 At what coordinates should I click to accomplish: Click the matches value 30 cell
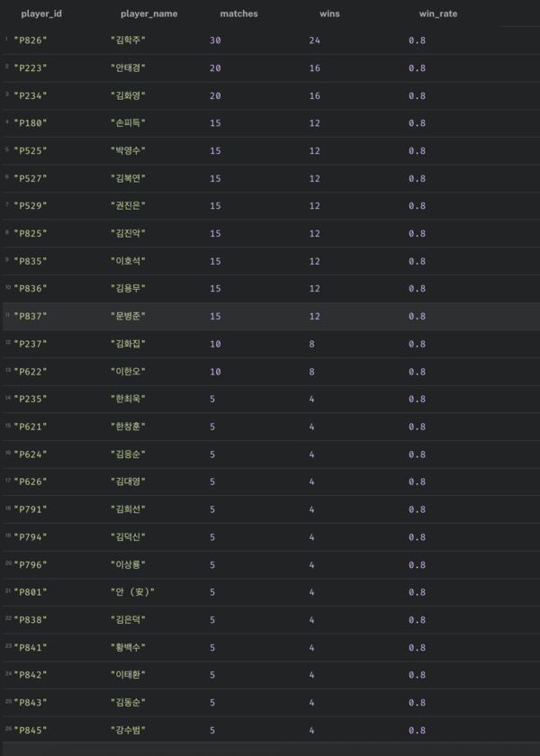(215, 40)
